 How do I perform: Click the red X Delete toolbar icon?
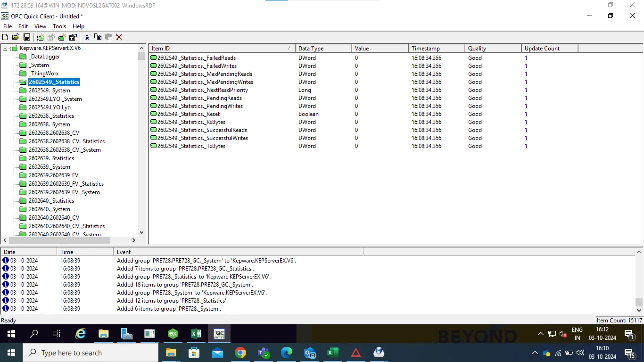[119, 37]
